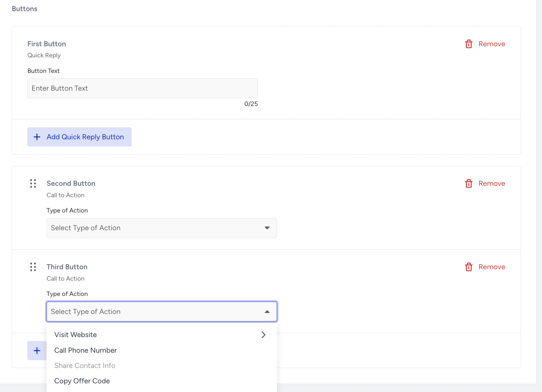This screenshot has height=392, width=542.
Task: Expand Visit Website submenu chevron
Action: pos(263,335)
